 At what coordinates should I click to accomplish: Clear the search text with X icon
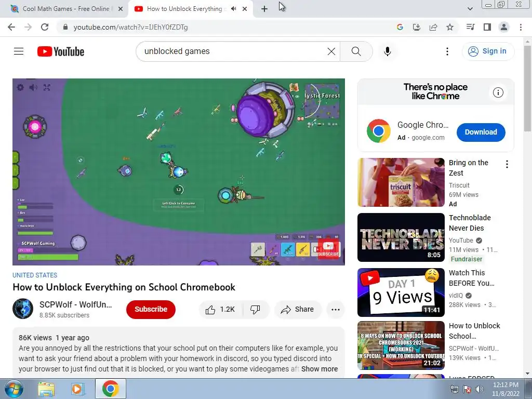click(x=331, y=51)
